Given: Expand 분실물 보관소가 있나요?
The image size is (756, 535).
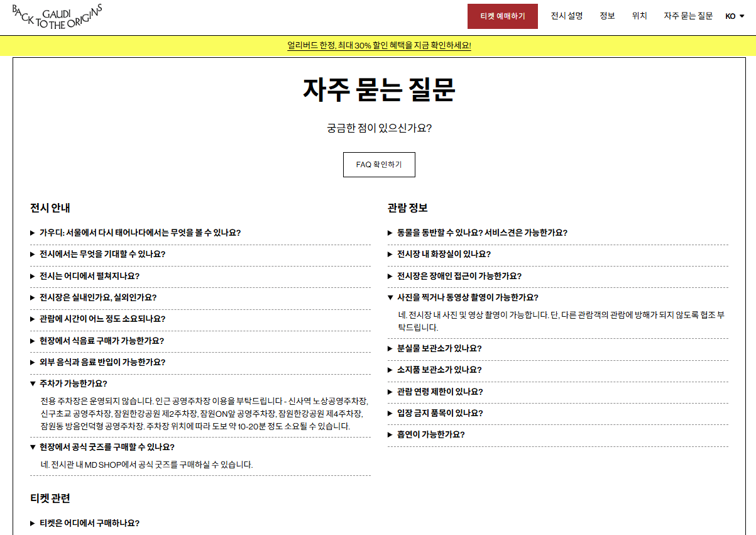Looking at the screenshot, I should click(x=558, y=348).
